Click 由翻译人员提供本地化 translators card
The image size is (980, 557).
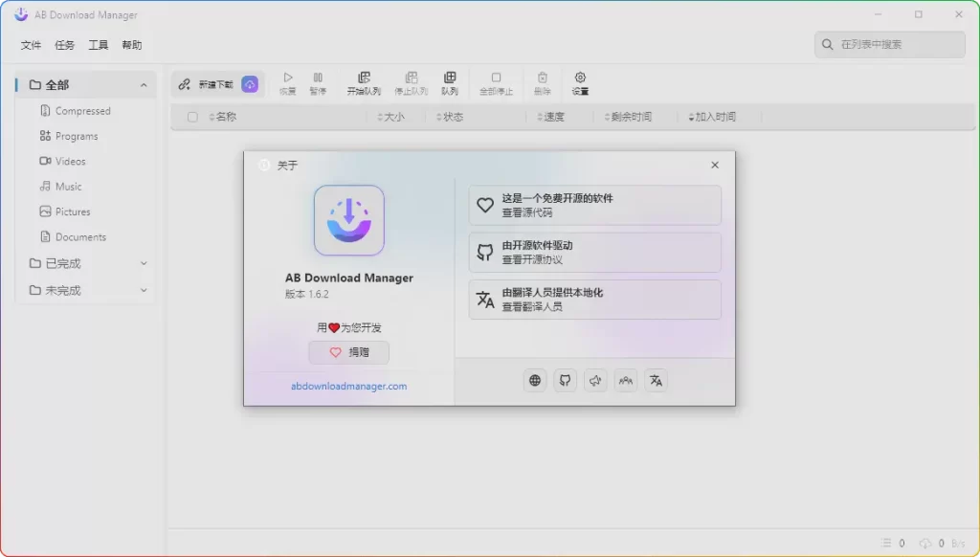click(595, 301)
